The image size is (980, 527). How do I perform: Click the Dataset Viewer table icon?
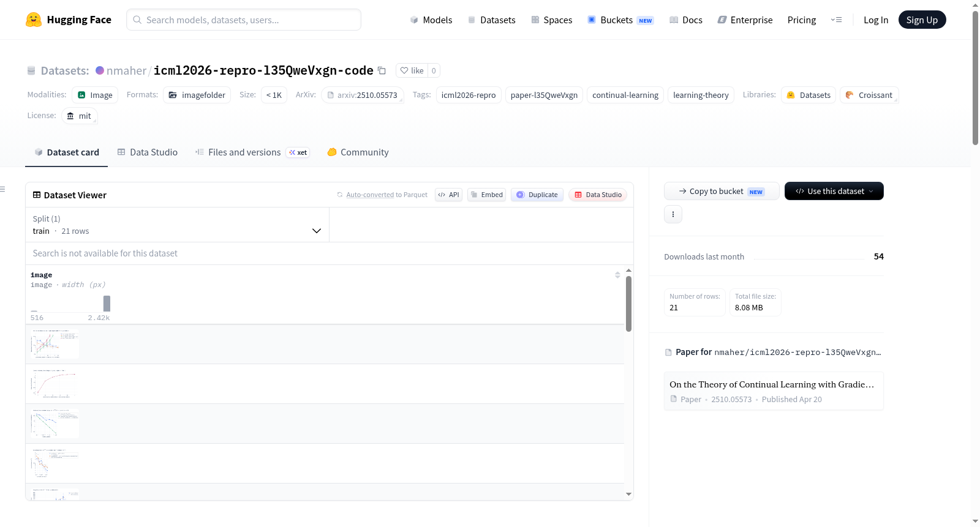coord(37,195)
